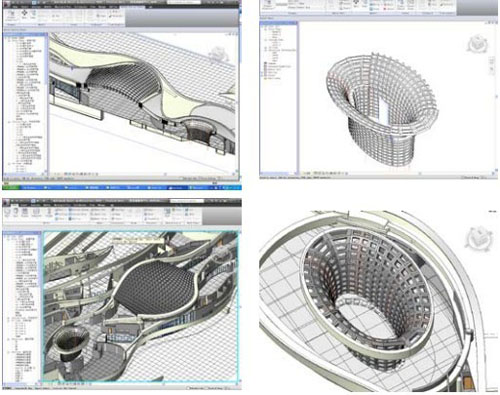The image size is (500, 395).
Task: Click the view control bar under the top-right canvas
Action: pyautogui.click(x=326, y=174)
